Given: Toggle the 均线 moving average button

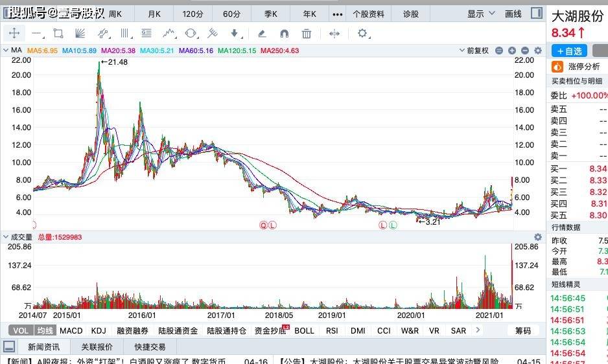Looking at the screenshot, I should click(x=45, y=331).
